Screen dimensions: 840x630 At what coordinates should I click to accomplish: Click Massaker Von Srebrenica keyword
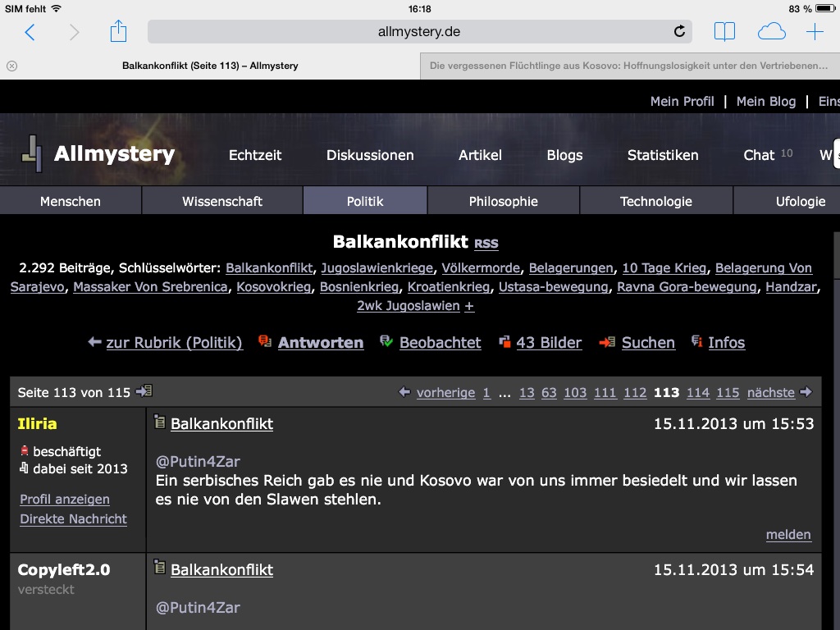pos(151,286)
